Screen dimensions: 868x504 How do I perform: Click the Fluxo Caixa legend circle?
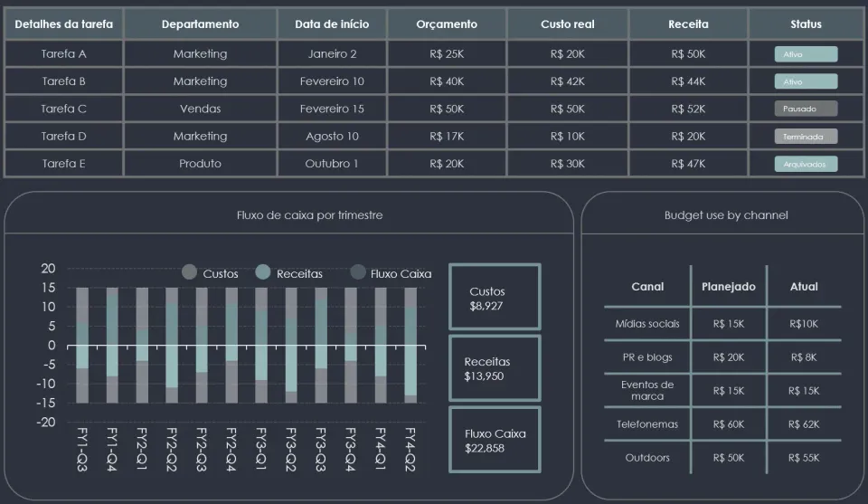point(358,272)
